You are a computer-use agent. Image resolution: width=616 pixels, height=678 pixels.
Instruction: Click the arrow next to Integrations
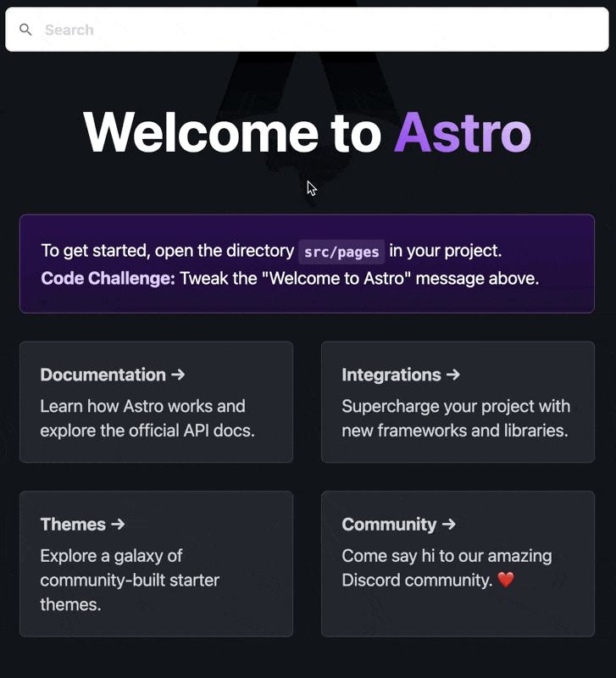[x=453, y=375]
